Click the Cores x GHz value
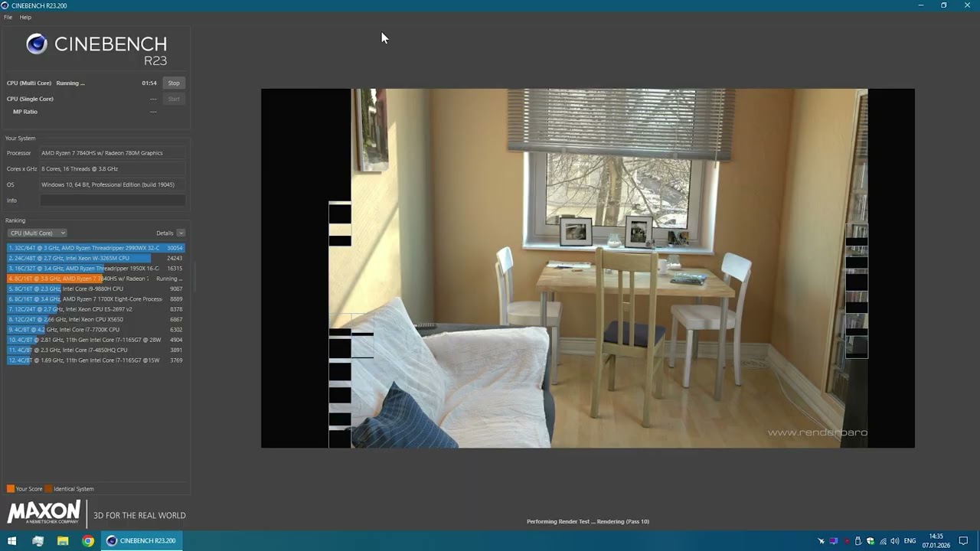The width and height of the screenshot is (980, 551). click(x=80, y=169)
